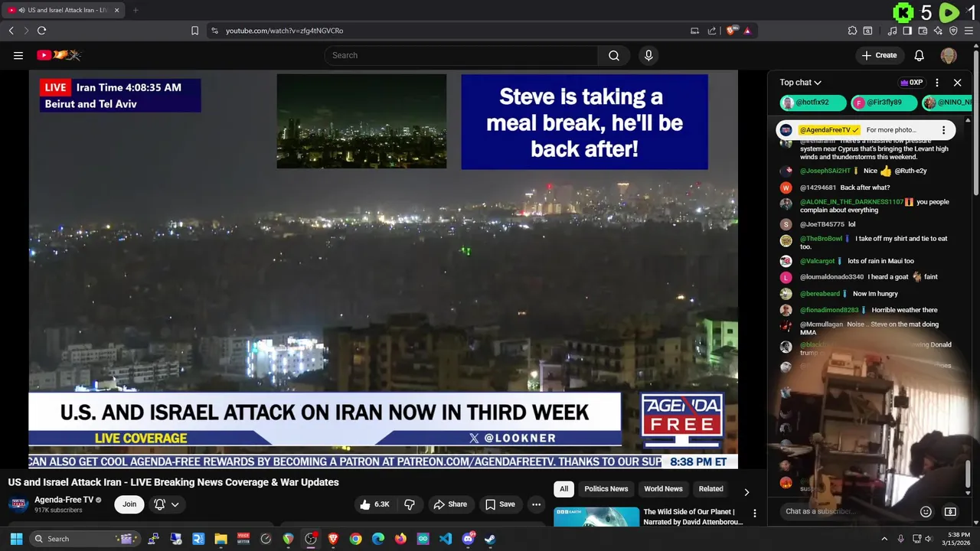980x551 pixels.
Task: Click the Create button
Action: [879, 55]
